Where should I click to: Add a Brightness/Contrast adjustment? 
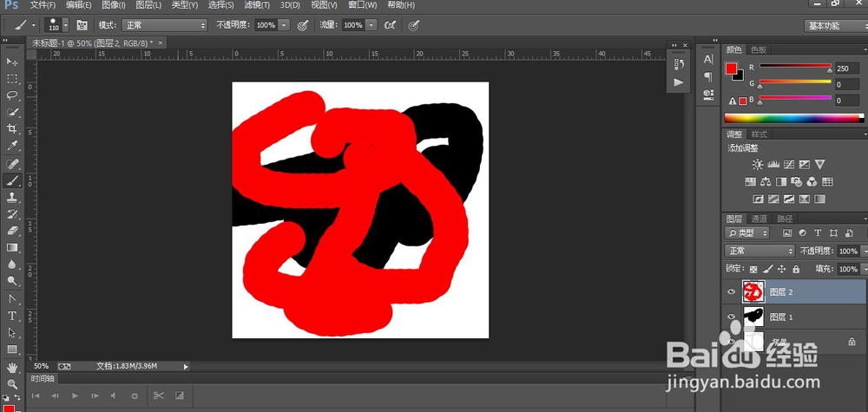click(758, 164)
